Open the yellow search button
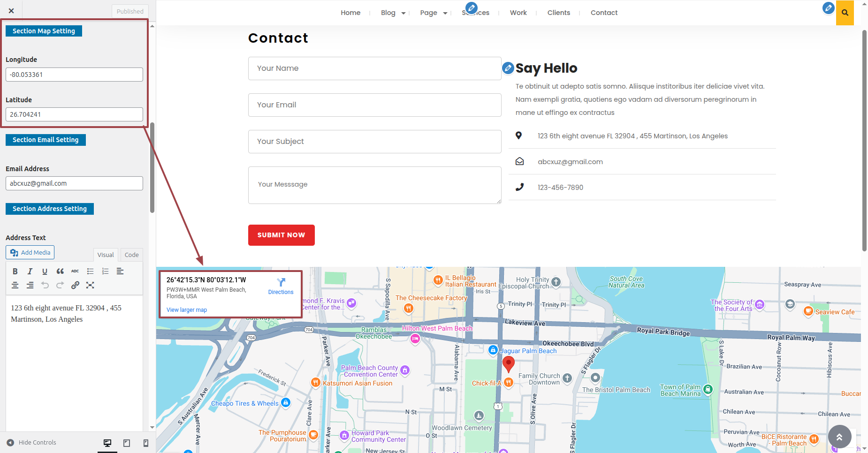Screen dimensions: 868x453 [845, 13]
